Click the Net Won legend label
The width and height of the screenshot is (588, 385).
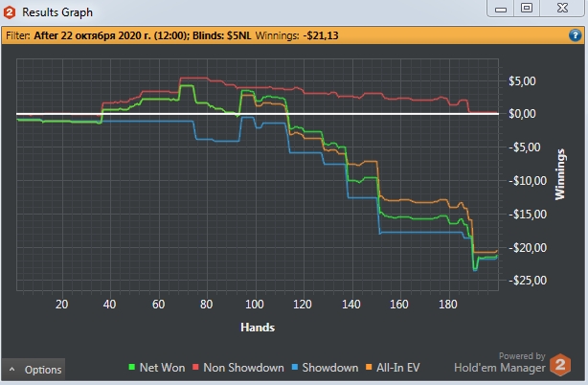tap(163, 368)
